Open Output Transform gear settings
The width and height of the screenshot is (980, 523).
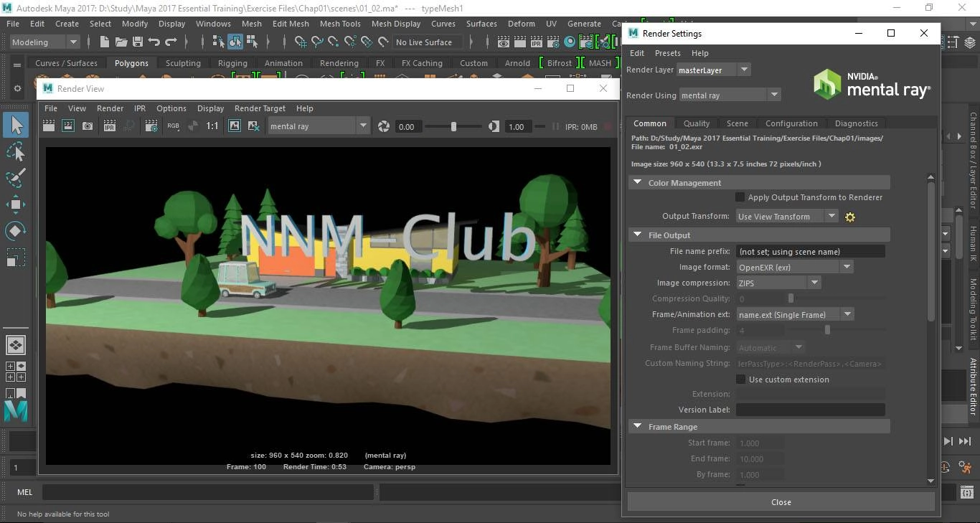pyautogui.click(x=850, y=217)
